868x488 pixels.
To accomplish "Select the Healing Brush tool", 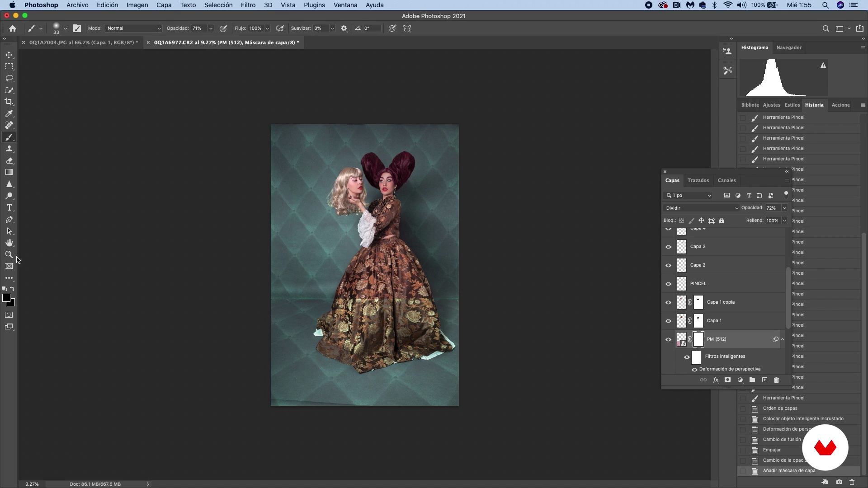I will click(9, 125).
